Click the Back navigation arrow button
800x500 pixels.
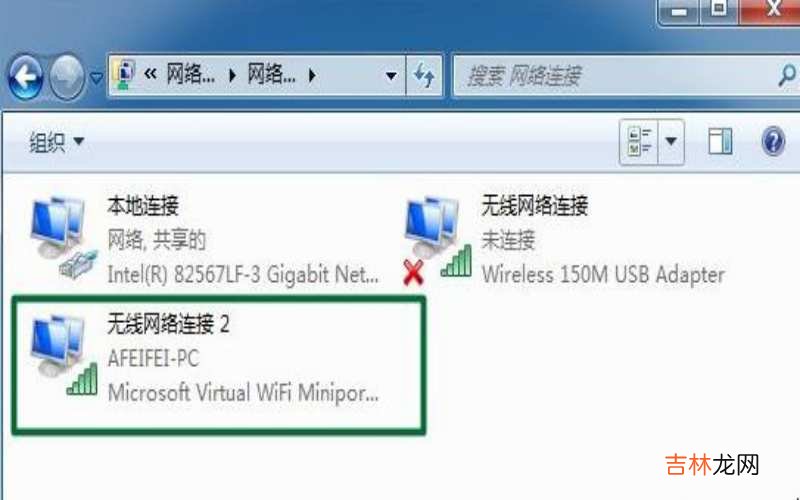[26, 77]
